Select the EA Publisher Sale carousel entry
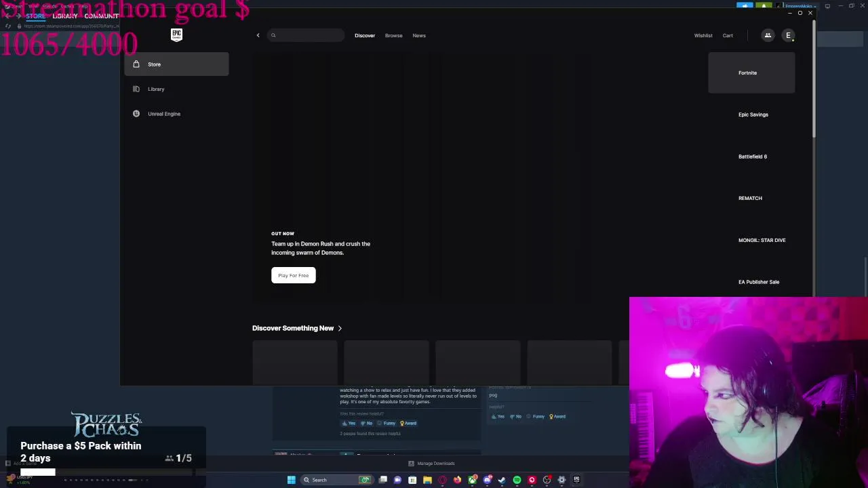868x488 pixels. [751, 282]
